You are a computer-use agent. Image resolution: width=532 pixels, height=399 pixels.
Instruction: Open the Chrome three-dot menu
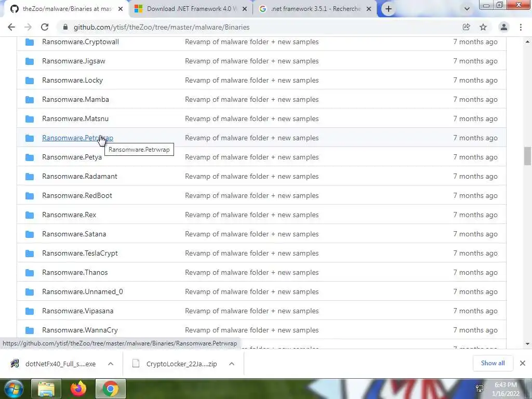pos(521,27)
